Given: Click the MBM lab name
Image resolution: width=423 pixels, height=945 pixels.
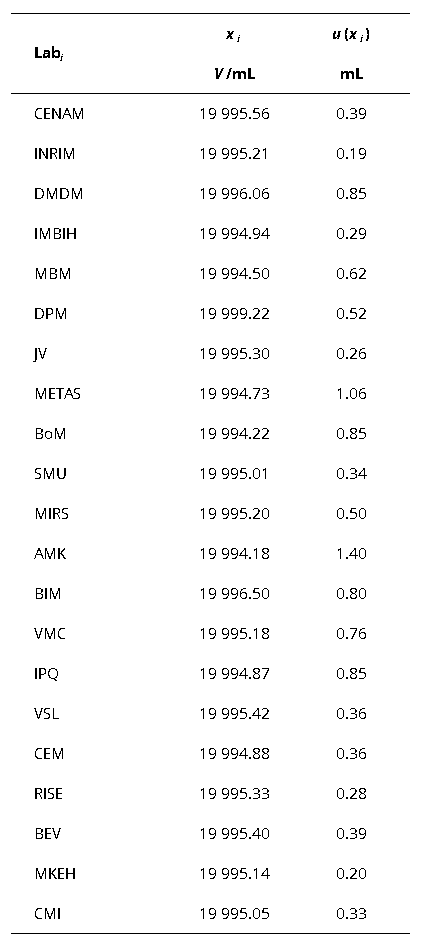Looking at the screenshot, I should tap(52, 274).
